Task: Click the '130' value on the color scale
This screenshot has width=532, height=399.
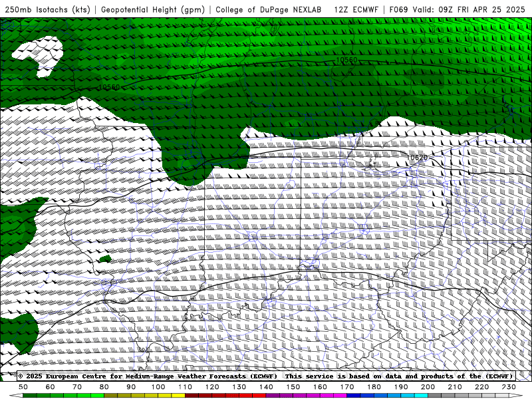Action: 239,387
